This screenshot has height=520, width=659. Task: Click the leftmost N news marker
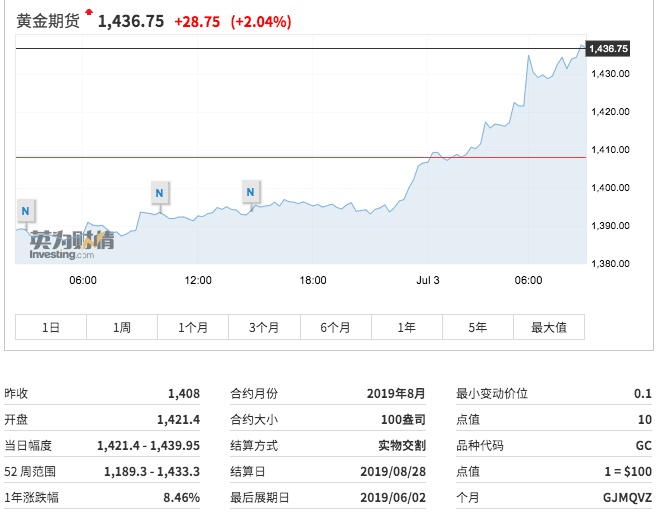[25, 210]
